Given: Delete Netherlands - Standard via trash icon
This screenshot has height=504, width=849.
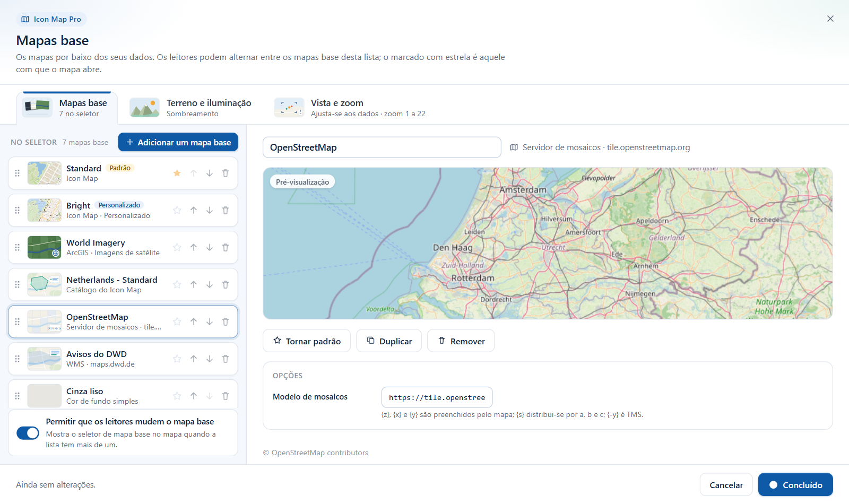Looking at the screenshot, I should [226, 285].
